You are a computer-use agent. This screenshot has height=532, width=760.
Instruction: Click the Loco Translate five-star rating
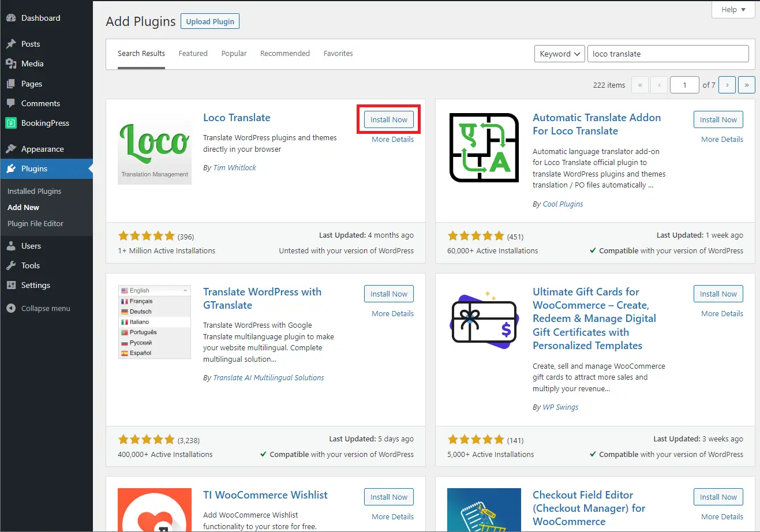(146, 236)
